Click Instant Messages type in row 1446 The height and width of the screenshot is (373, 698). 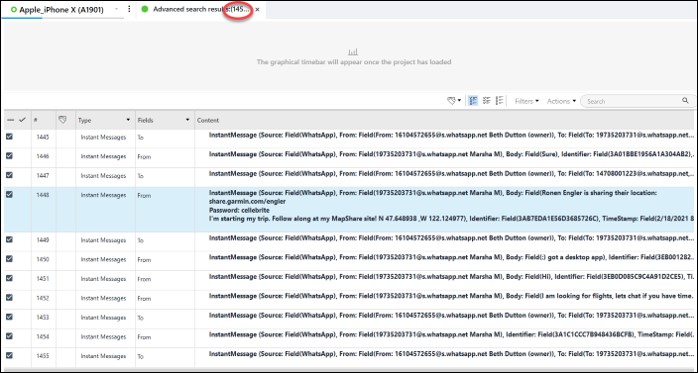[103, 157]
